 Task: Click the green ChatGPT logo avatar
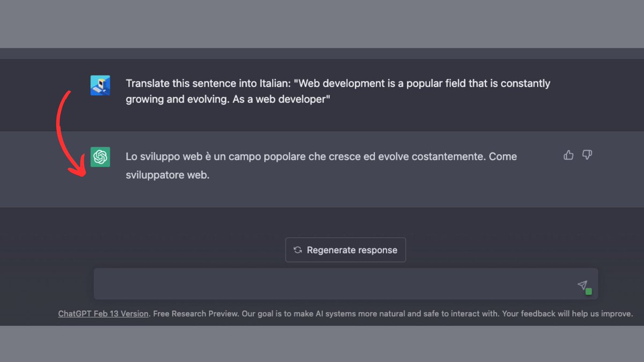click(100, 157)
